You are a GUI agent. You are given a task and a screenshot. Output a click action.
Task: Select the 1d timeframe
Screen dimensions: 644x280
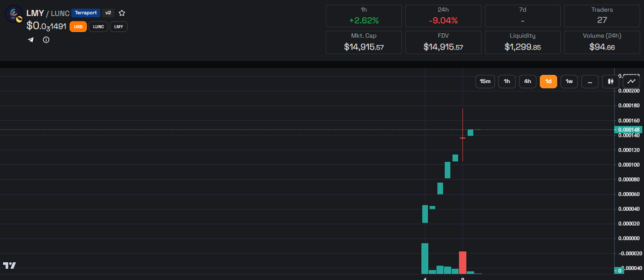[548, 82]
